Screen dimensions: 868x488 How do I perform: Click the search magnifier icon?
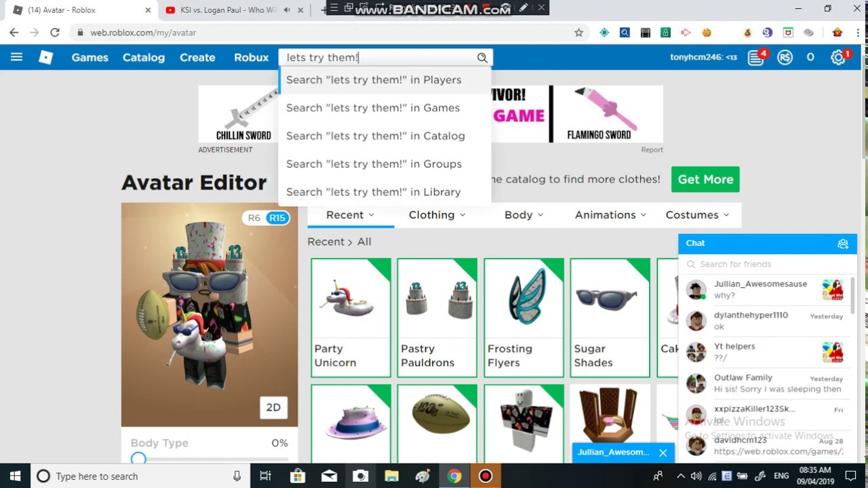[482, 58]
